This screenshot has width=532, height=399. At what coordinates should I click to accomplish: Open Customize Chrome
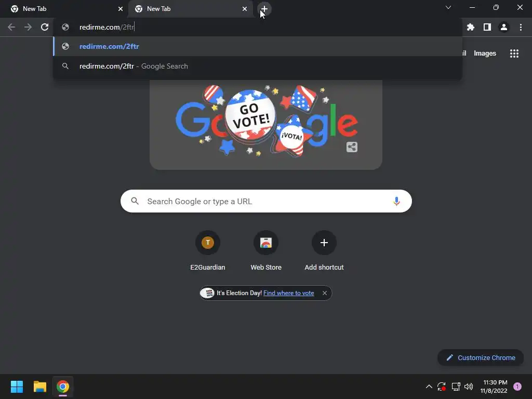coord(481,357)
